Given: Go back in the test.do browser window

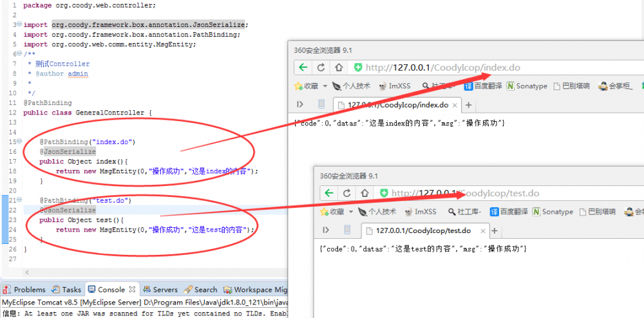Looking at the screenshot, I should click(x=328, y=193).
